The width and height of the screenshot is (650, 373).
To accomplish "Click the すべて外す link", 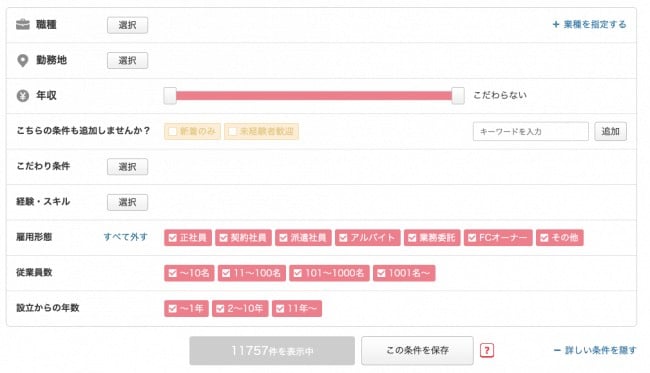I will [126, 237].
